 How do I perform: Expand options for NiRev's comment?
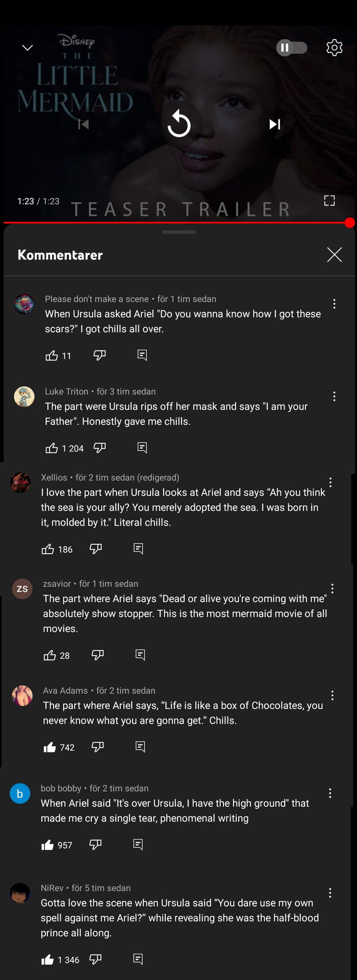tap(330, 893)
